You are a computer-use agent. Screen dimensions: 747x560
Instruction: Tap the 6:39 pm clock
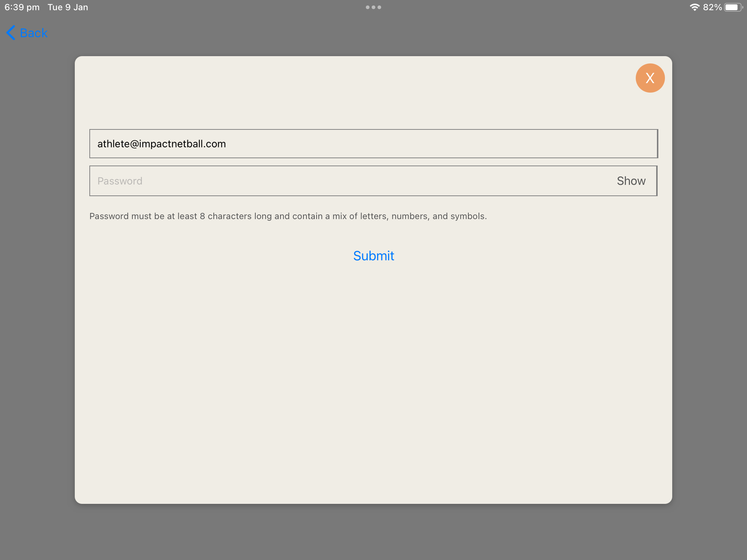point(22,7)
